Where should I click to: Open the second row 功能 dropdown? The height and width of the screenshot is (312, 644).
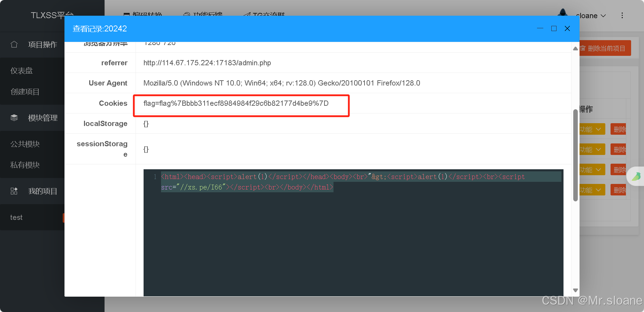[x=592, y=150]
